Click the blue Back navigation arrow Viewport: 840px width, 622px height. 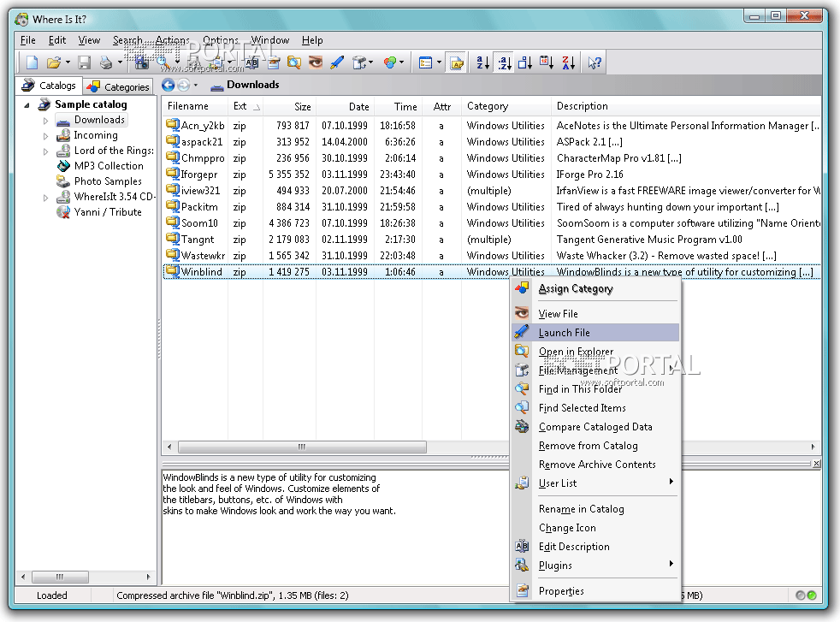click(169, 85)
